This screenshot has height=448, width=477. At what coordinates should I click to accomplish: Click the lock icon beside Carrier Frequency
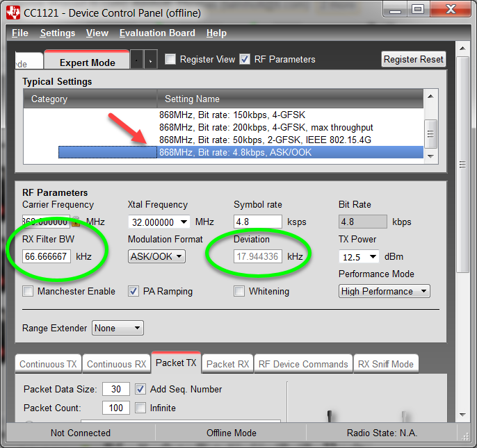[x=76, y=222]
